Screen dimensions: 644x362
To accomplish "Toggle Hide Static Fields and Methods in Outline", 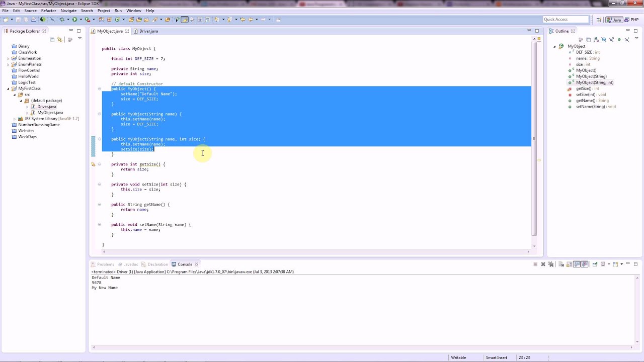I will (611, 40).
